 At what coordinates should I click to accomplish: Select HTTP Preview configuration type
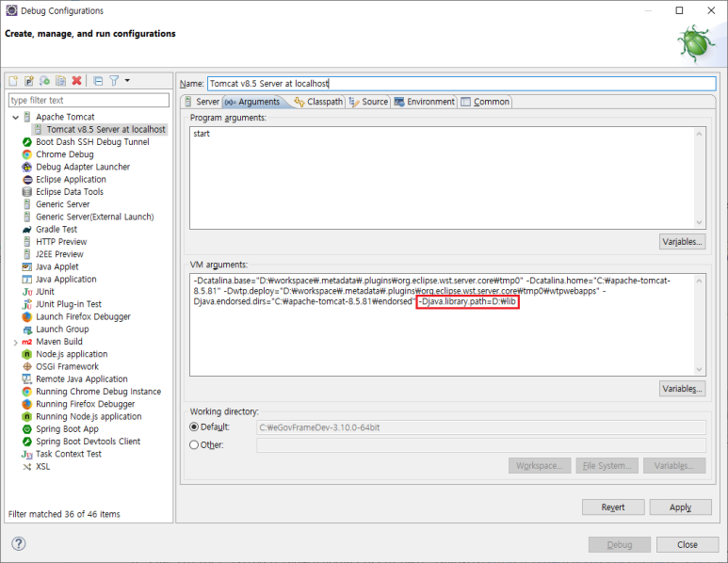pyautogui.click(x=61, y=242)
